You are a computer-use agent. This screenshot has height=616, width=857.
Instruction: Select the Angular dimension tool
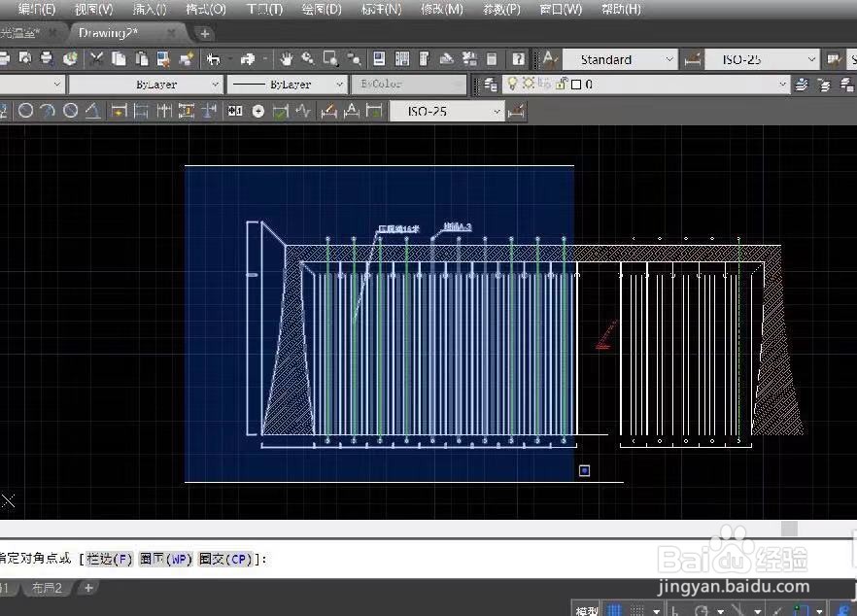[93, 111]
